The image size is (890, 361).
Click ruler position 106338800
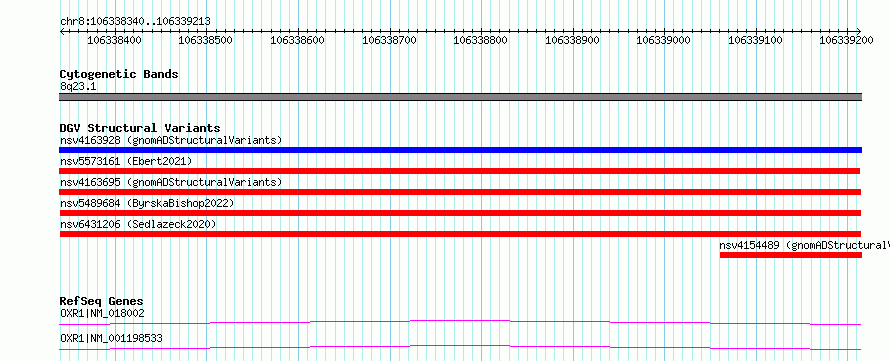tap(481, 40)
